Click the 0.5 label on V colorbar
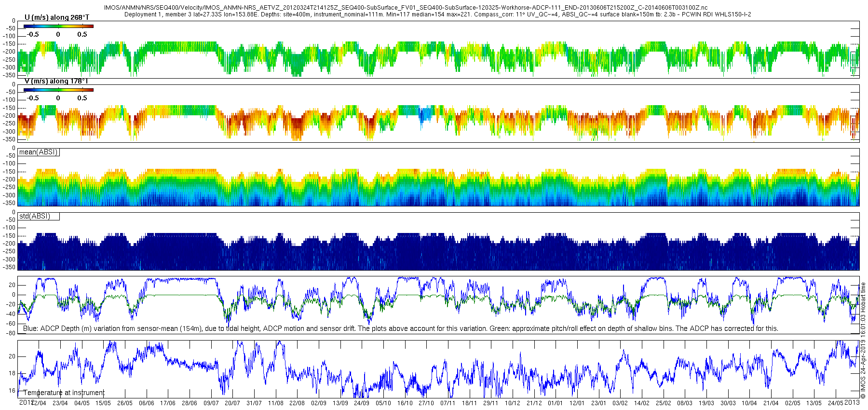Screen dimensions: 868x410 pos(82,98)
